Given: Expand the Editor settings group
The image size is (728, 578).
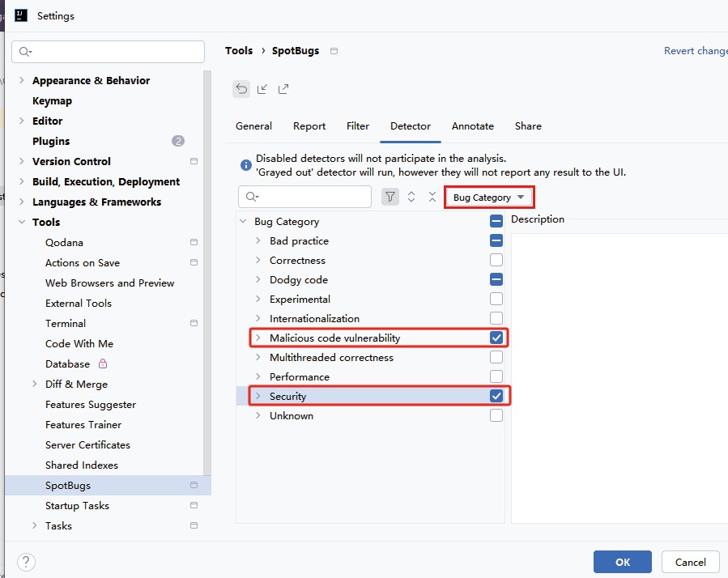Looking at the screenshot, I should [21, 121].
